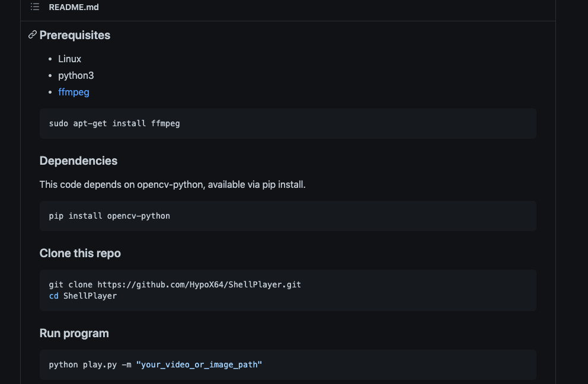Click the python play.py command
The width and height of the screenshot is (588, 384).
tap(83, 364)
